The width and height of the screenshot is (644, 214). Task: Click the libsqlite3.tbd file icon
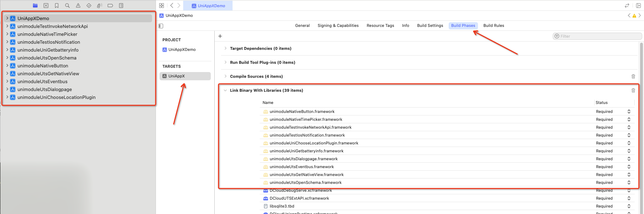pos(265,206)
